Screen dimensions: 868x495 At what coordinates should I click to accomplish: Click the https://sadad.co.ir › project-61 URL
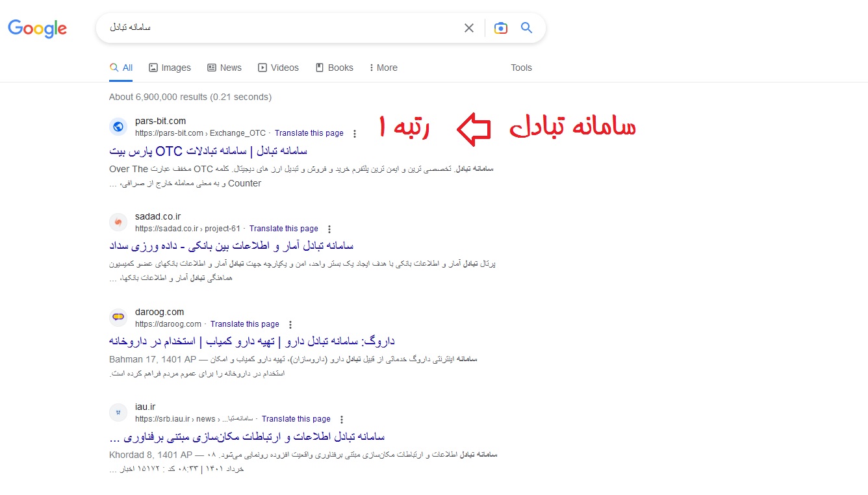[x=188, y=229]
